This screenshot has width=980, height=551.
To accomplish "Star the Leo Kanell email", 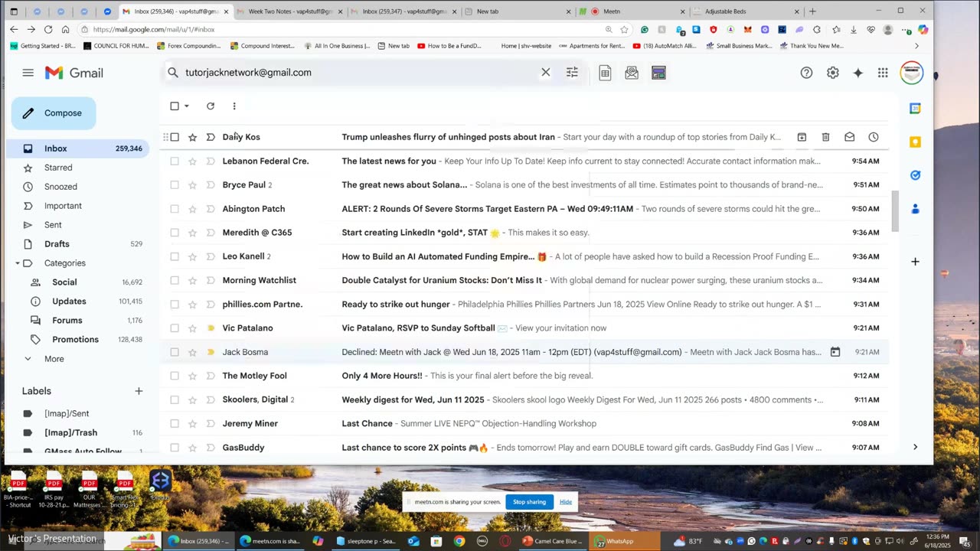I will 192,256.
